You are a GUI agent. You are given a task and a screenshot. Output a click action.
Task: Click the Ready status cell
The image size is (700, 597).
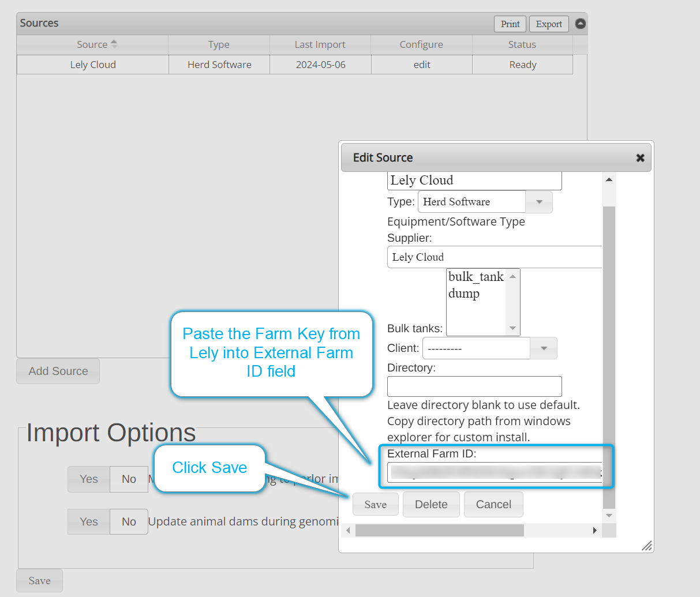click(x=523, y=65)
